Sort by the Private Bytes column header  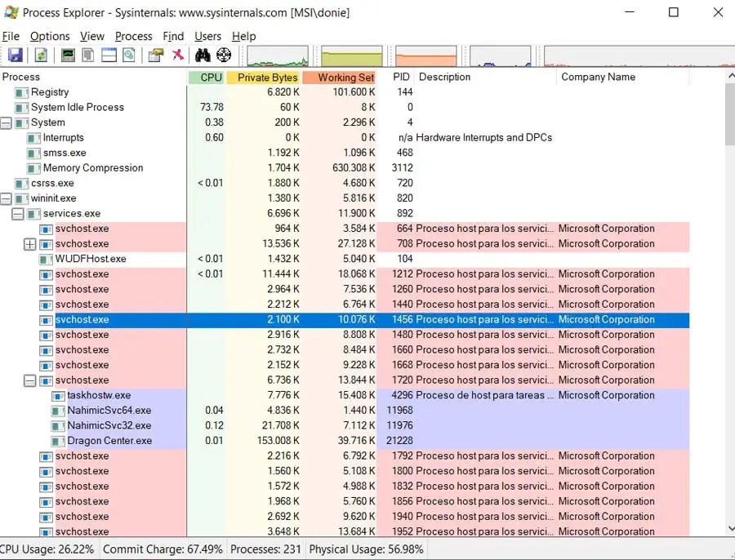(x=264, y=78)
